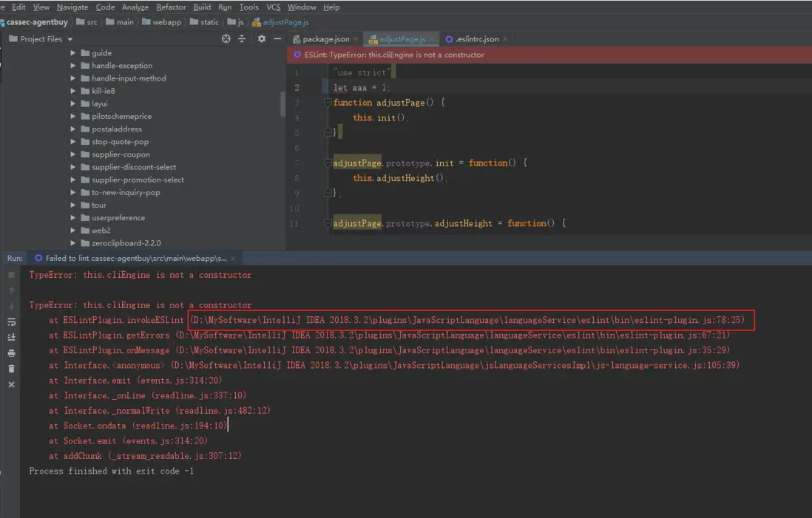Click the Project panel vertical scrollbar
Viewport: 812px width, 518px height.
pos(282,103)
